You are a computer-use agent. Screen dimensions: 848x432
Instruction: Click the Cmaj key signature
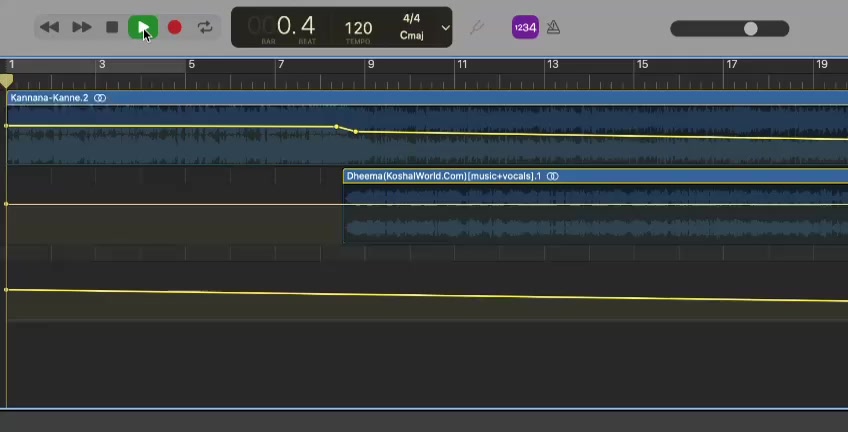[x=412, y=36]
